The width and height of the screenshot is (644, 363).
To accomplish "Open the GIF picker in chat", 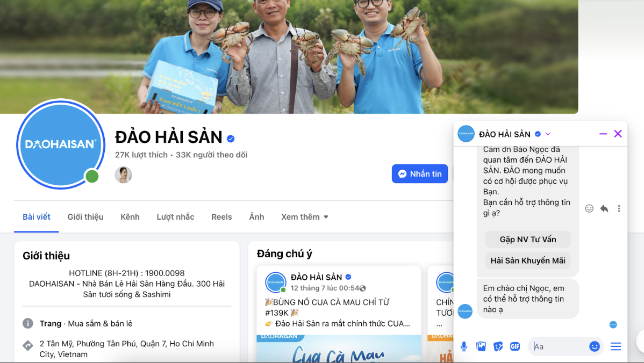I will pos(515,346).
